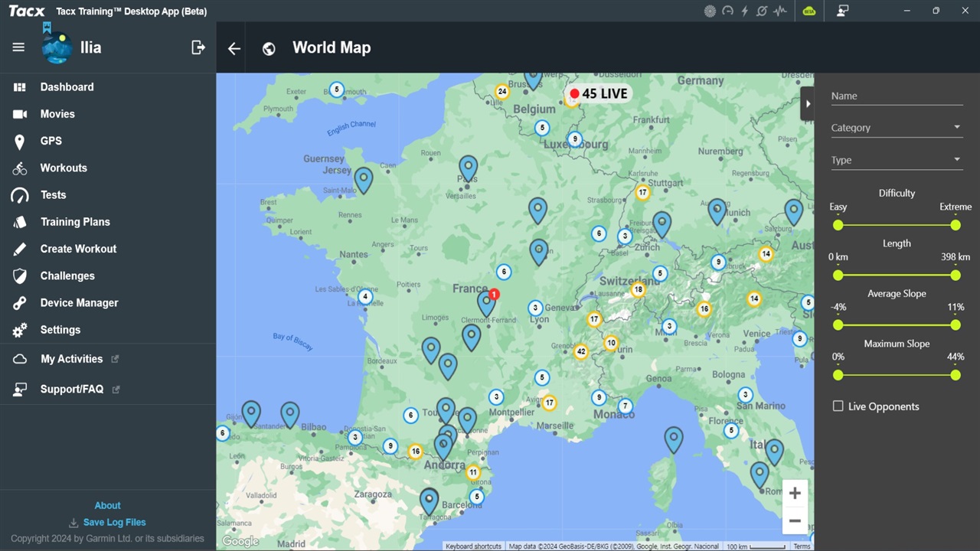Zoom out of the map with minus
980x551 pixels.
[x=795, y=521]
